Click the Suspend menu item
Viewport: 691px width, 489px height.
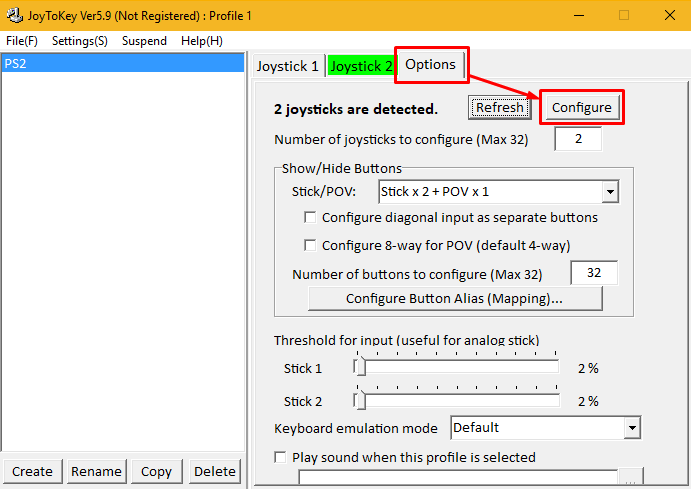point(144,41)
